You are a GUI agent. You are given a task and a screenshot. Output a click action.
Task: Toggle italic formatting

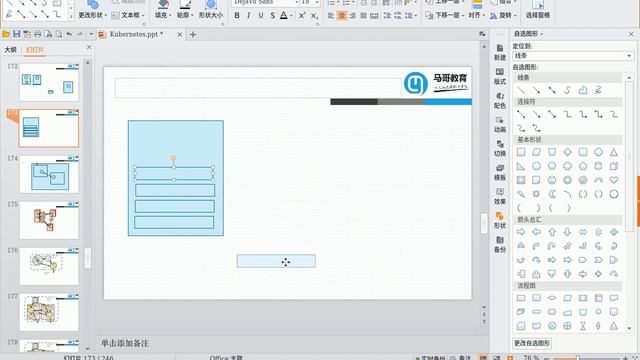pos(249,16)
